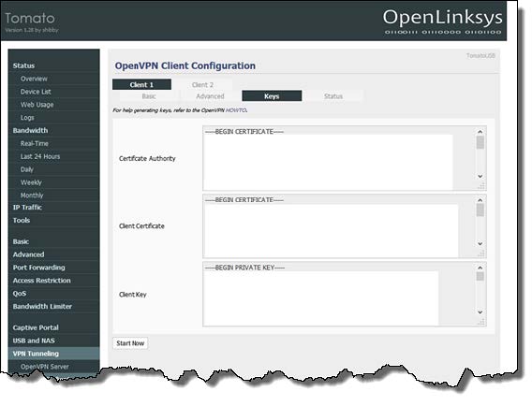Open OpenVPN Server in the sidebar
Image resolution: width=532 pixels, height=406 pixels.
click(x=44, y=367)
